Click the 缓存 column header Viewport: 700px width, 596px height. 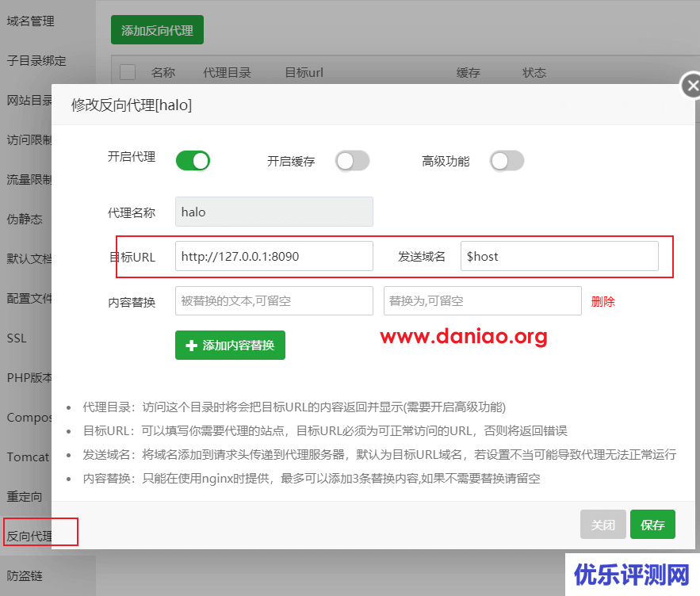(468, 72)
